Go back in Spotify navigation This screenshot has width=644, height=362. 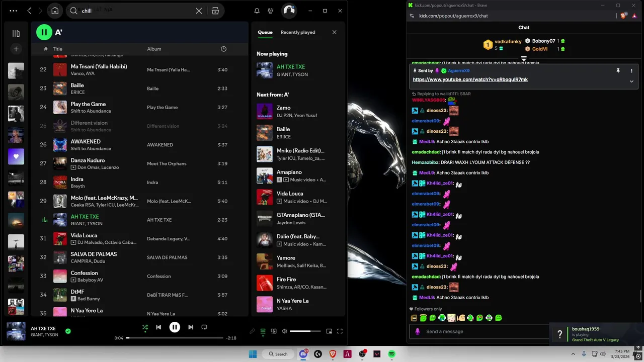click(29, 11)
